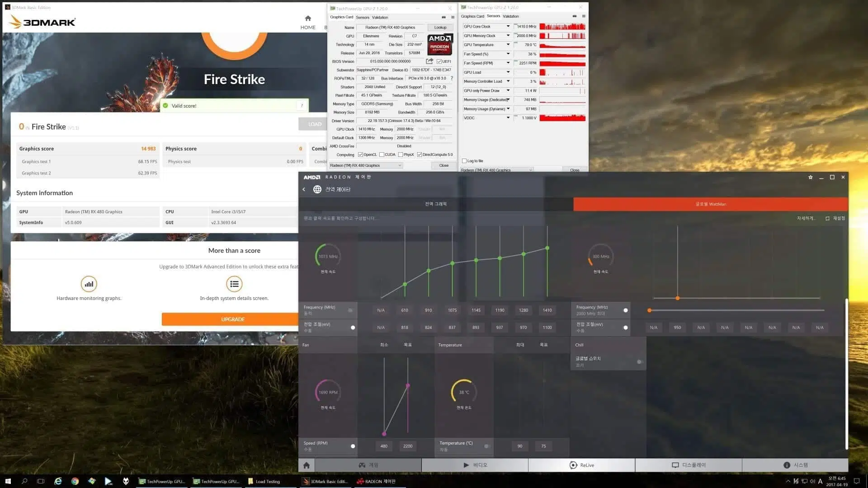Viewport: 868px width, 488px height.
Task: Open hamburger menu in left GPU-Z window
Action: click(453, 17)
